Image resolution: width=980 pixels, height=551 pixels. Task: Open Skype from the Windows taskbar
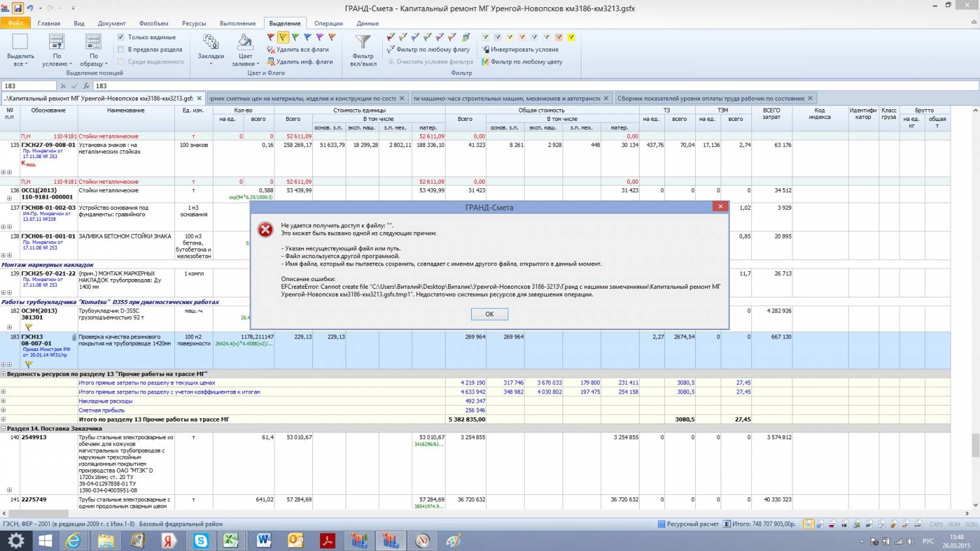coord(201,541)
